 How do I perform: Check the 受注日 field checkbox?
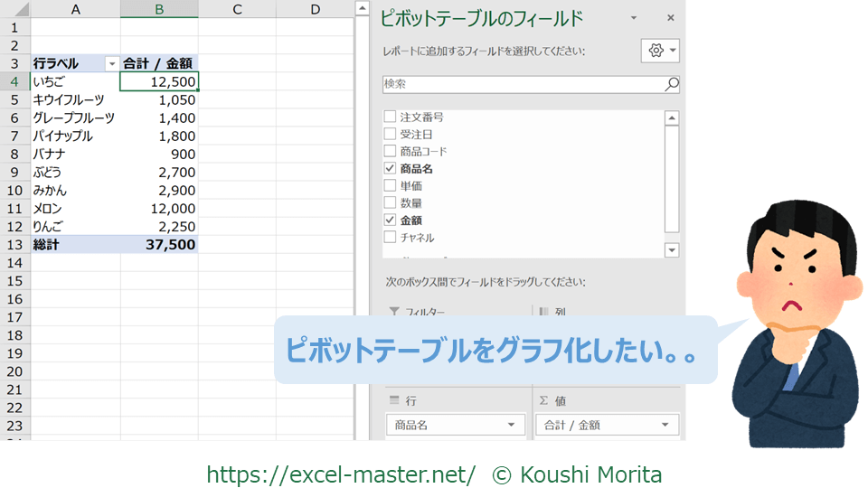click(390, 135)
